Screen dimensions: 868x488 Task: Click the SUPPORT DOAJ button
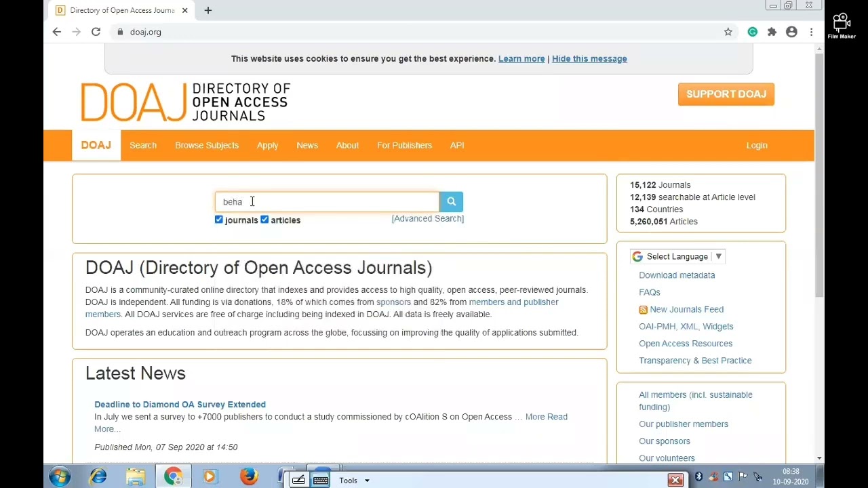click(x=726, y=94)
